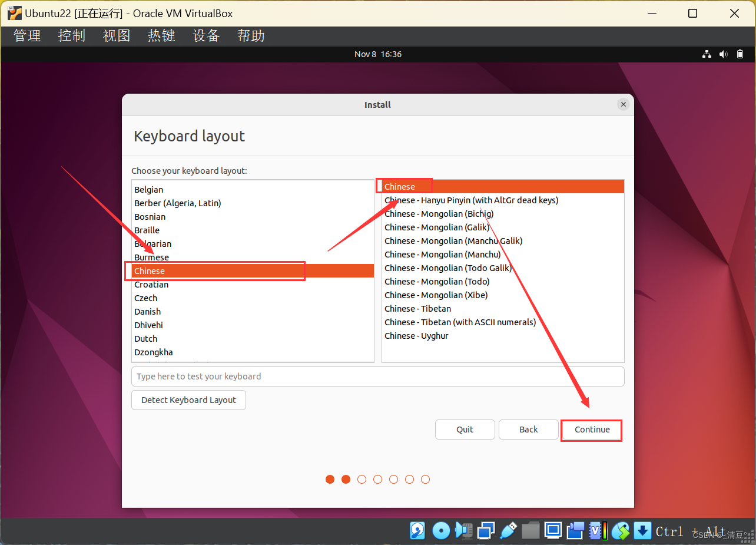Select Chinese - Mongolian (Todo) variant
This screenshot has height=545, width=756.
click(503, 282)
